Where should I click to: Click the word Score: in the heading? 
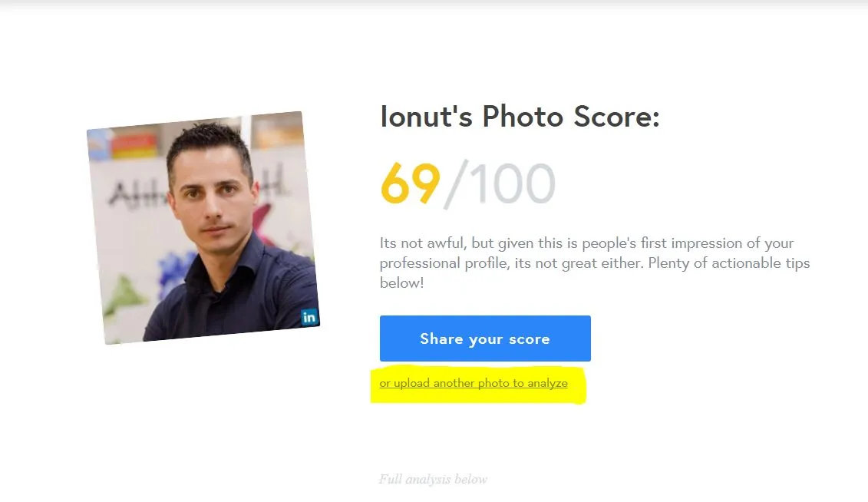coord(617,116)
